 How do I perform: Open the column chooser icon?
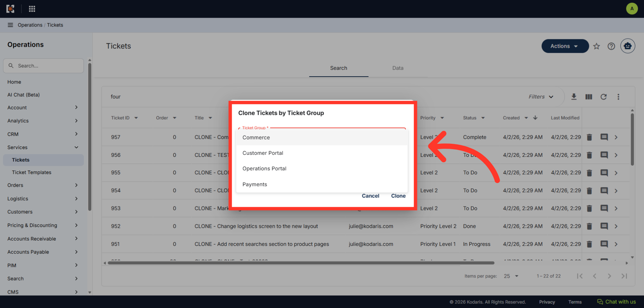coord(589,97)
